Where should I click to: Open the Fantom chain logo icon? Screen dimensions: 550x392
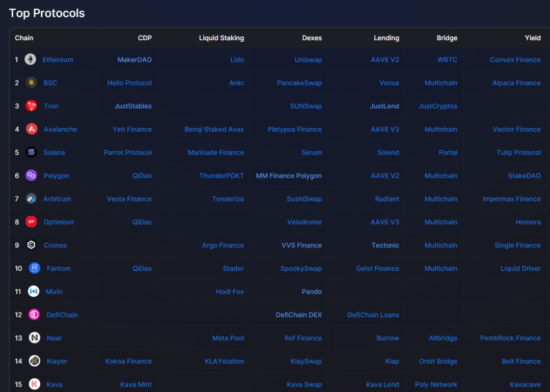tap(34, 268)
